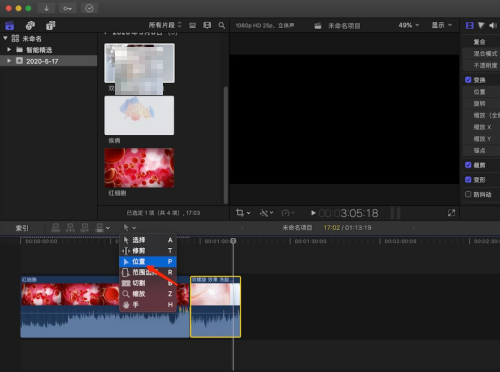Select the 智能精选 folder row

(49, 50)
